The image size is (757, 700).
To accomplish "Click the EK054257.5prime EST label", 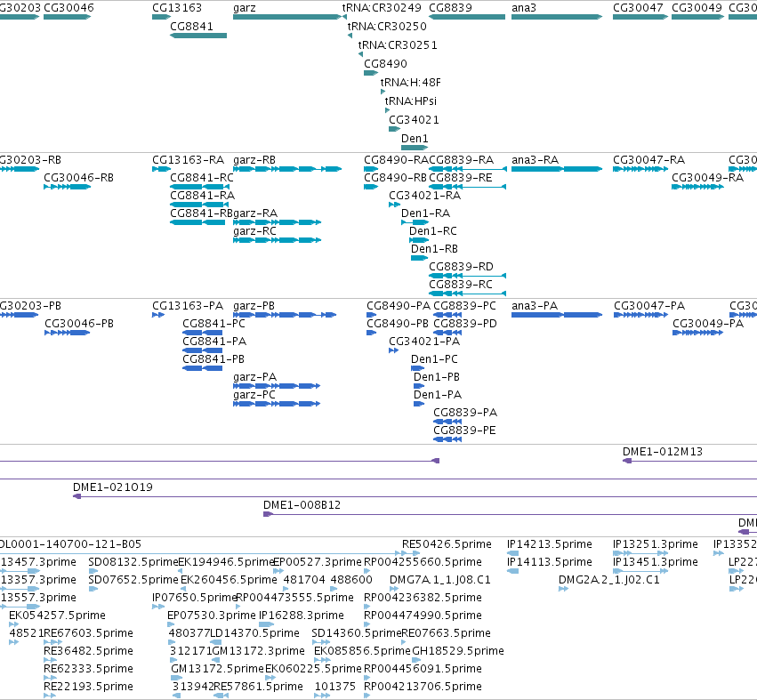I will 58,616.
